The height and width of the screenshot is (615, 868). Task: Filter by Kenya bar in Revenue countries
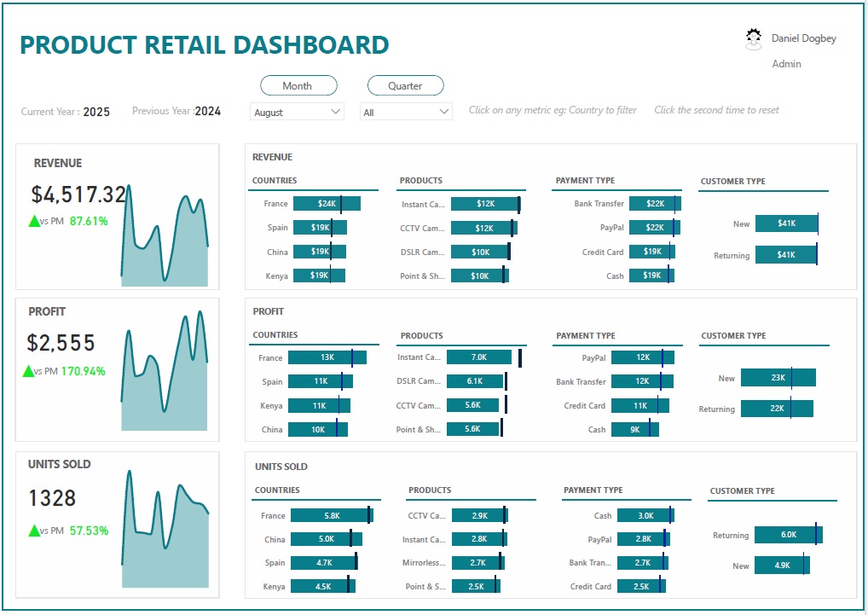tap(319, 276)
